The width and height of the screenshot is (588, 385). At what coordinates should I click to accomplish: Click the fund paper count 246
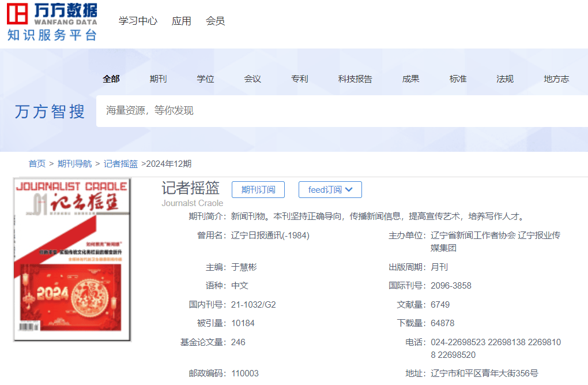coord(238,342)
